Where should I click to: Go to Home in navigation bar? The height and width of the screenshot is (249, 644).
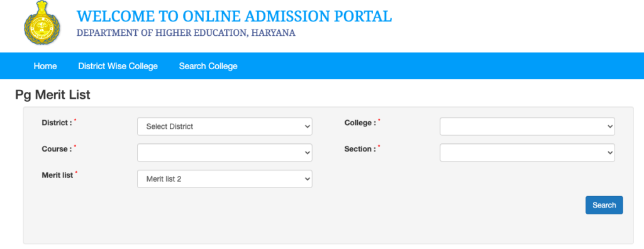click(45, 66)
